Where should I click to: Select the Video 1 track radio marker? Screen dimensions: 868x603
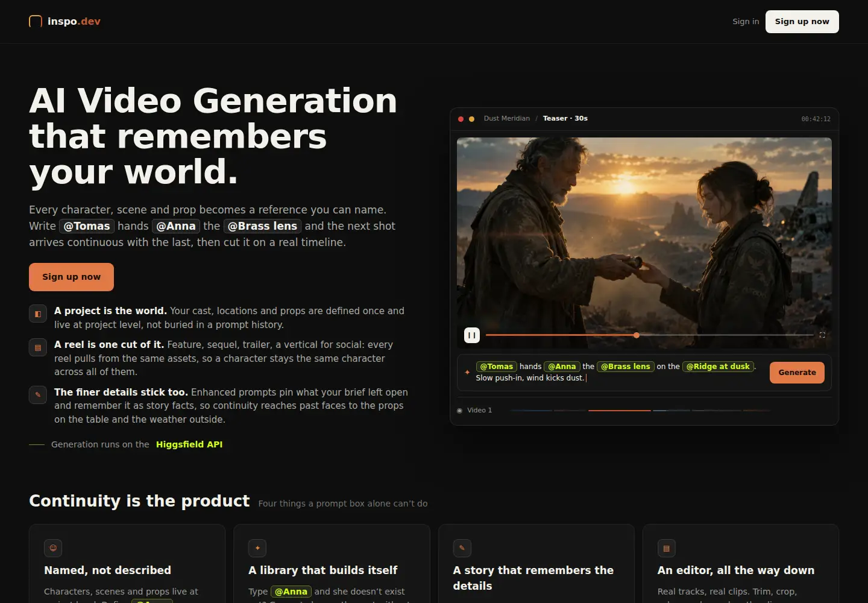point(459,411)
